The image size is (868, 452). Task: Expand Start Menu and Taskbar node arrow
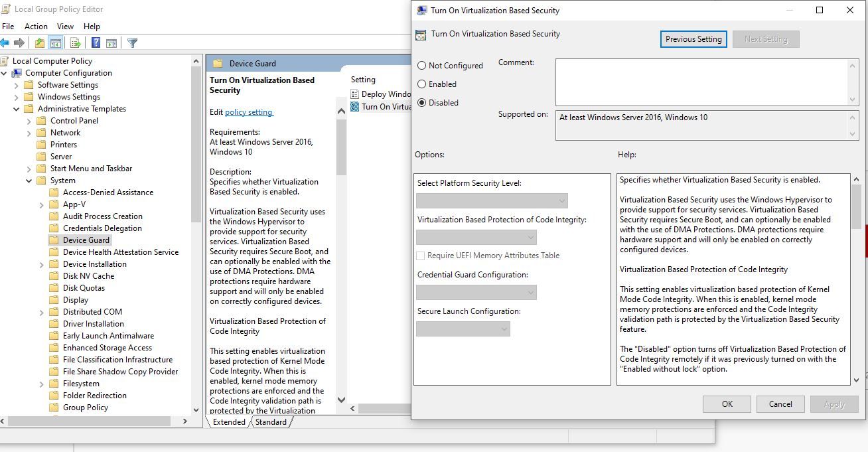29,169
